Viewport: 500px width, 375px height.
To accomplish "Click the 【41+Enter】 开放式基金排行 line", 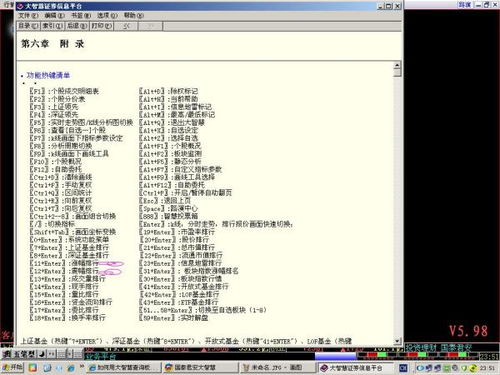I will (184, 287).
